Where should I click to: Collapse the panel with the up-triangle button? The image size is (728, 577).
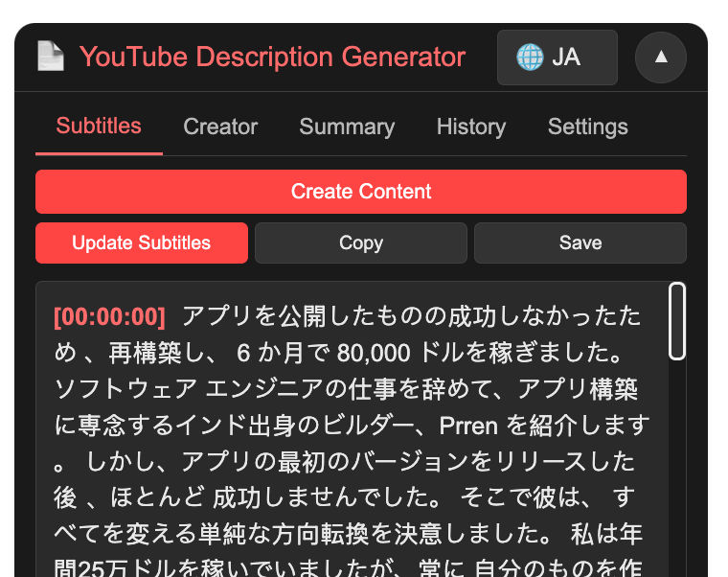pyautogui.click(x=660, y=58)
